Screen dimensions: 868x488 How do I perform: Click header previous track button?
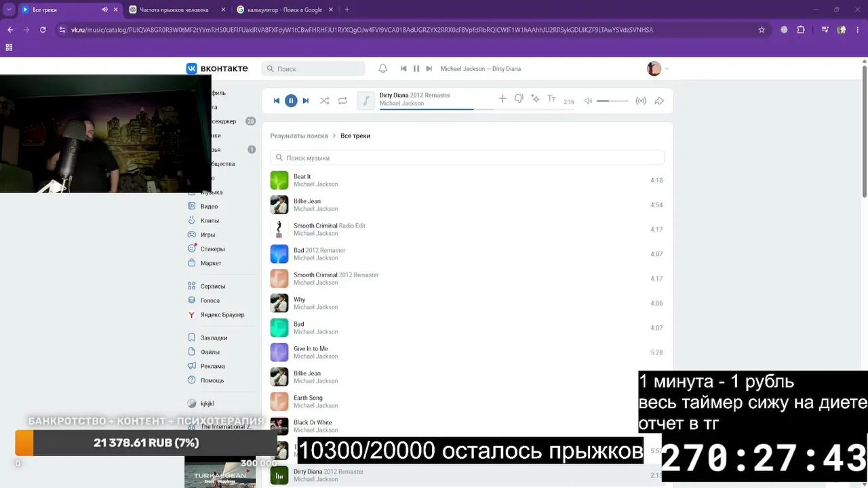click(403, 68)
